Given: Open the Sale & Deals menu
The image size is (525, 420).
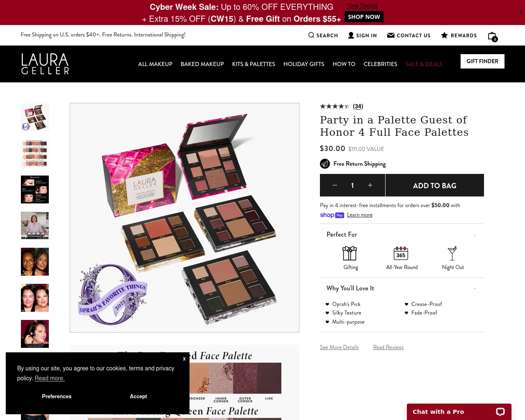Looking at the screenshot, I should coord(424,64).
